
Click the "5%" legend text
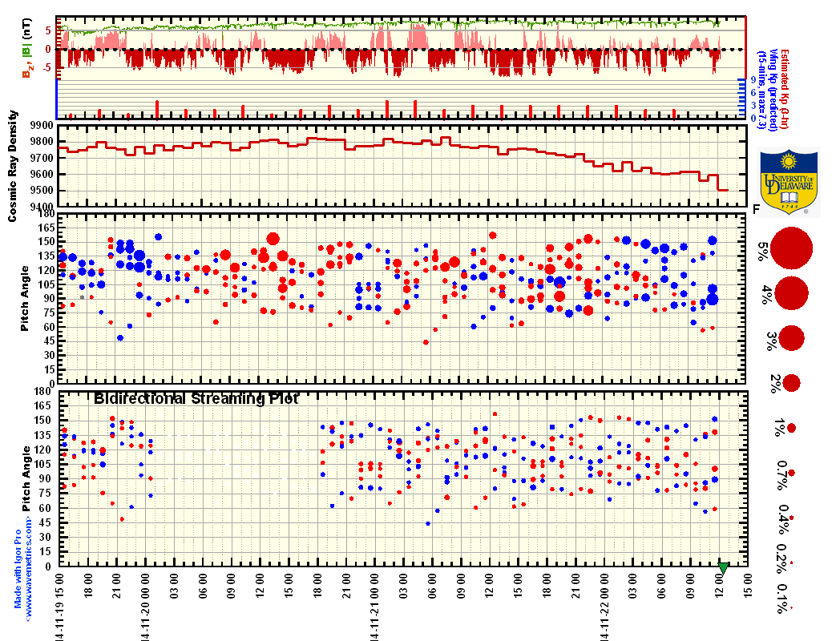[x=762, y=251]
